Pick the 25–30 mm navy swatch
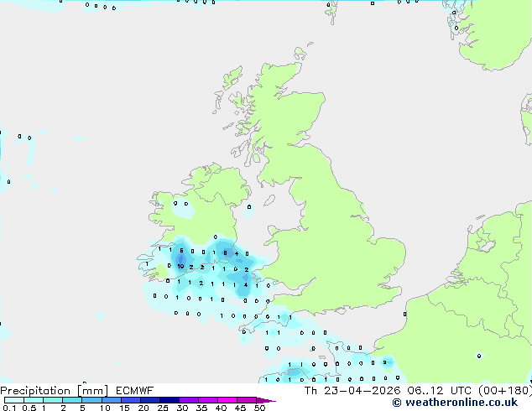Viewport: 532px width, 411px height. pos(169,400)
